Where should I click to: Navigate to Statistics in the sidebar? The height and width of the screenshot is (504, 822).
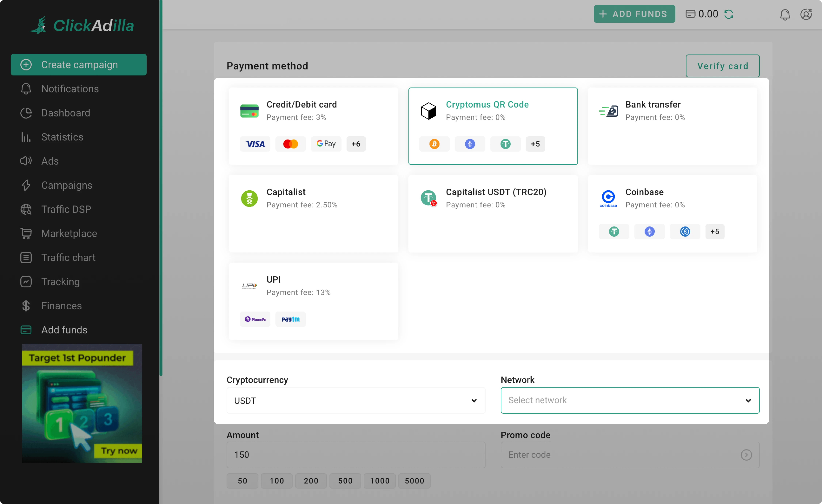62,137
